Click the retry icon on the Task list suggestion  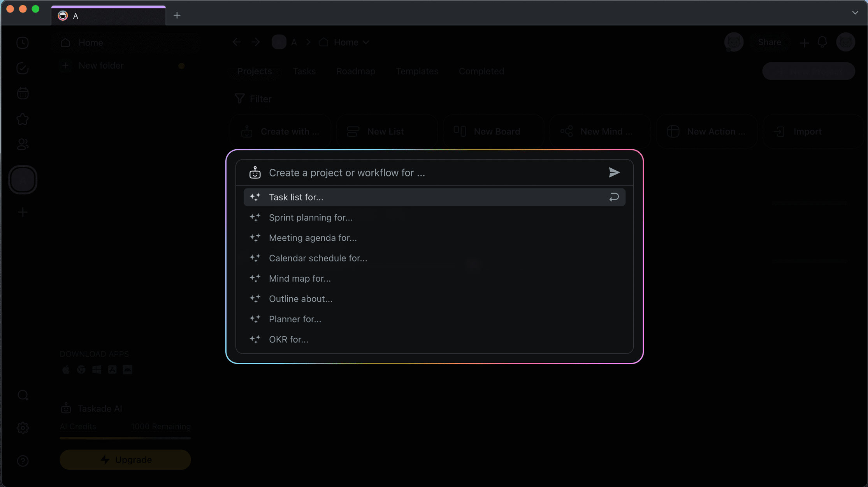[x=614, y=197]
